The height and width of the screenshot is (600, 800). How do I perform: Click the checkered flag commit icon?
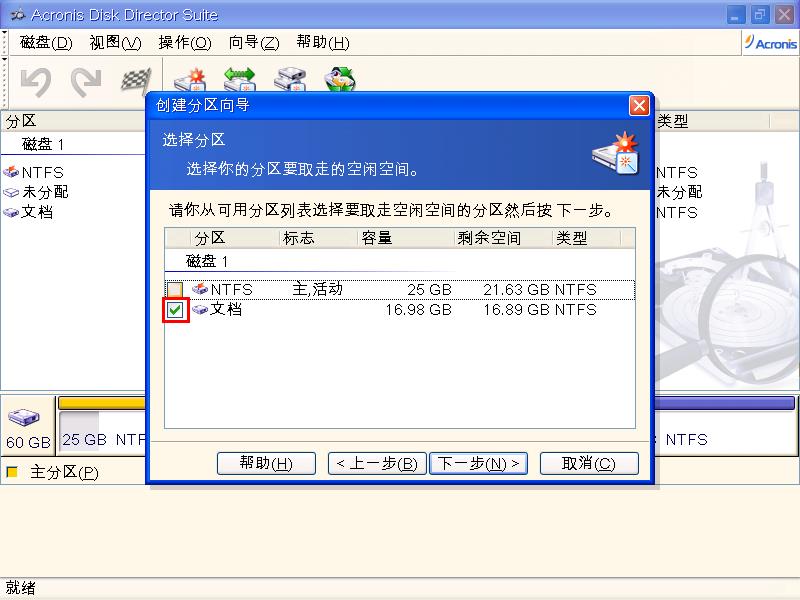coord(135,77)
